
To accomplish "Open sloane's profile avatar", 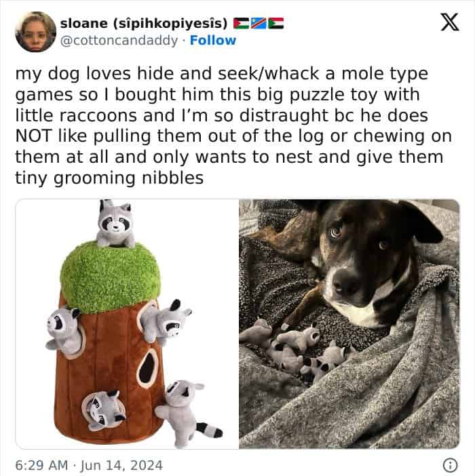I will tap(35, 32).
